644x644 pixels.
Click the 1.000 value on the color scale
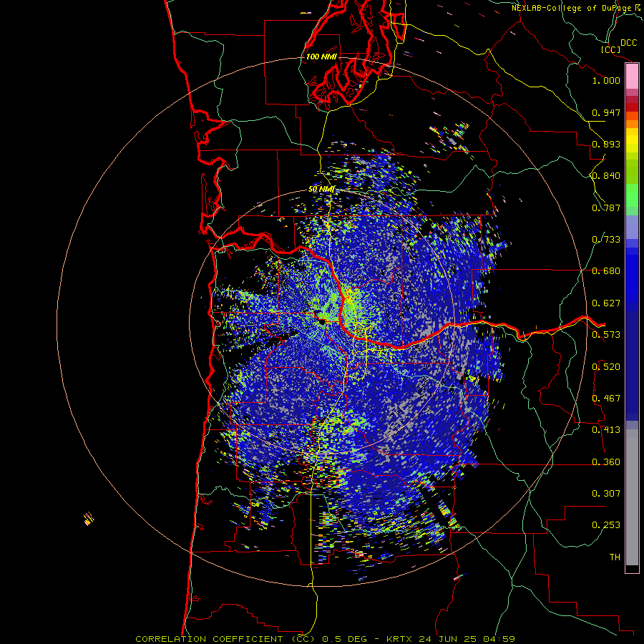point(606,80)
